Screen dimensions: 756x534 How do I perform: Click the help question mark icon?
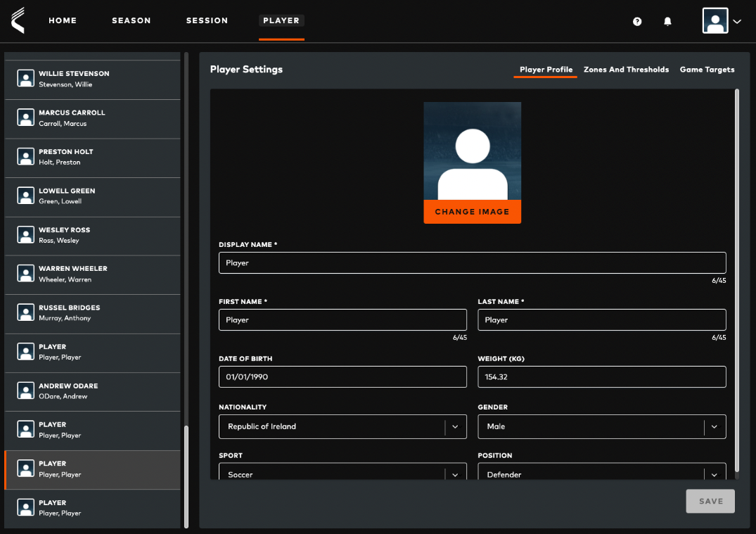(x=637, y=21)
